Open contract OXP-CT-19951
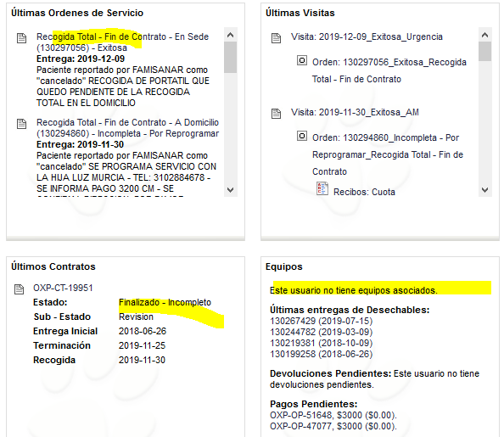Viewport: 504px width, 437px height. tap(63, 288)
